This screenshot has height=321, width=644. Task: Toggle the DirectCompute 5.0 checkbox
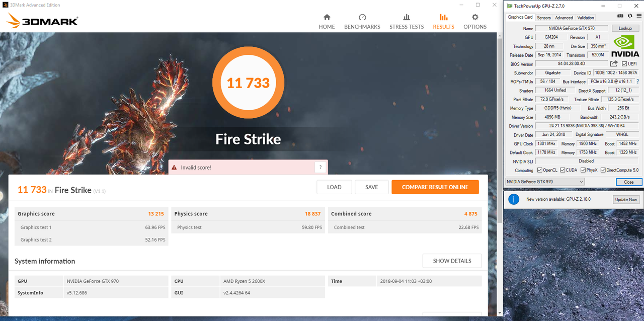pyautogui.click(x=620, y=170)
